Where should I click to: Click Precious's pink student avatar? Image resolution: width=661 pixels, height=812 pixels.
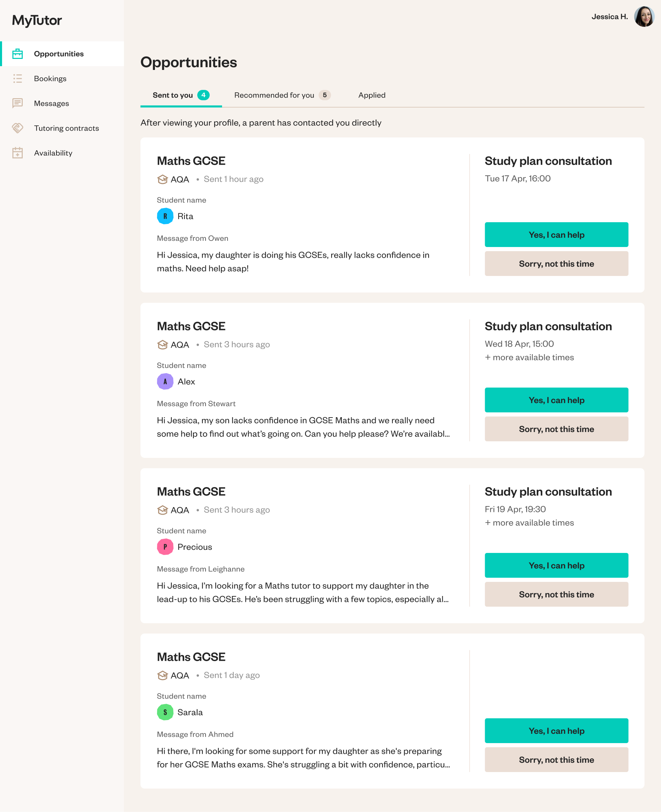[165, 547]
